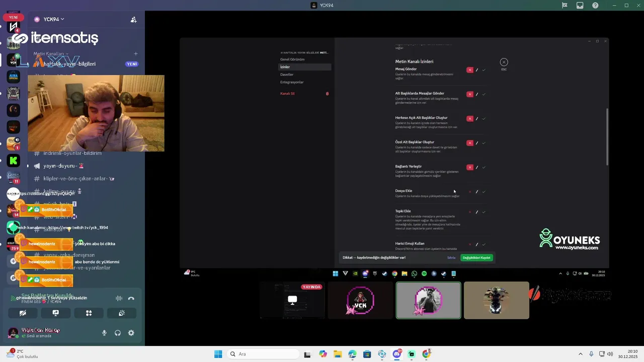The width and height of the screenshot is (644, 362).
Task: Open user settings gear icon
Action: pyautogui.click(x=131, y=333)
